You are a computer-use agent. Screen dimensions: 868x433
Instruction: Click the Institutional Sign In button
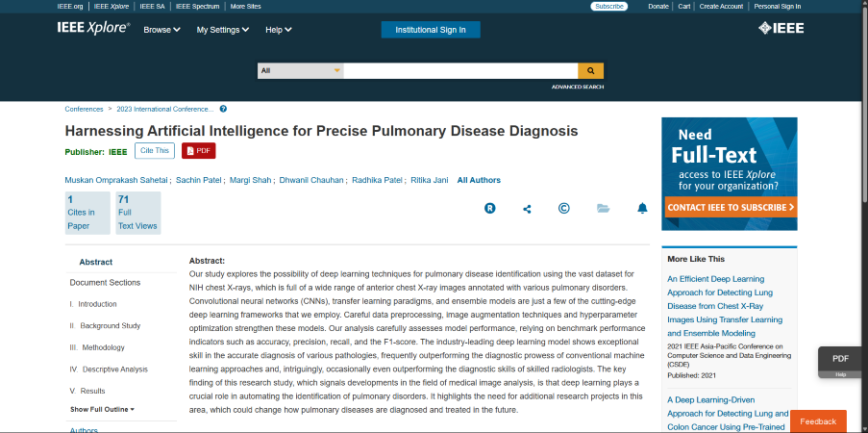tap(431, 30)
